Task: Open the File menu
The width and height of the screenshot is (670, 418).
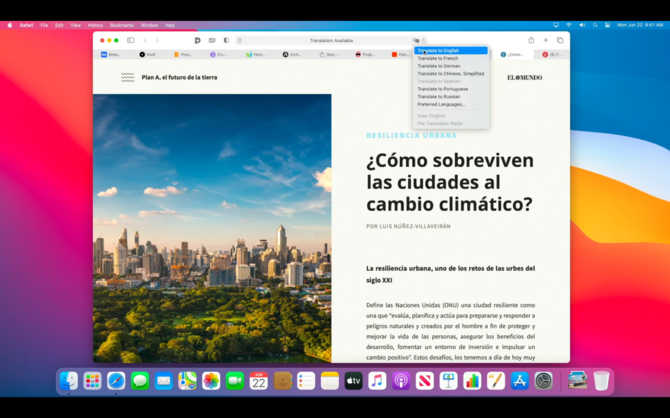Action: pyautogui.click(x=44, y=25)
